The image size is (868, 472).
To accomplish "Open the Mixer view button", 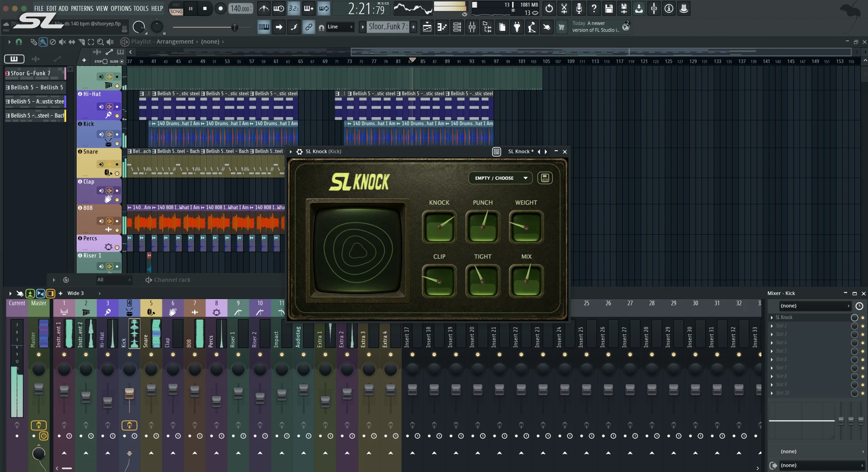I will [x=472, y=27].
